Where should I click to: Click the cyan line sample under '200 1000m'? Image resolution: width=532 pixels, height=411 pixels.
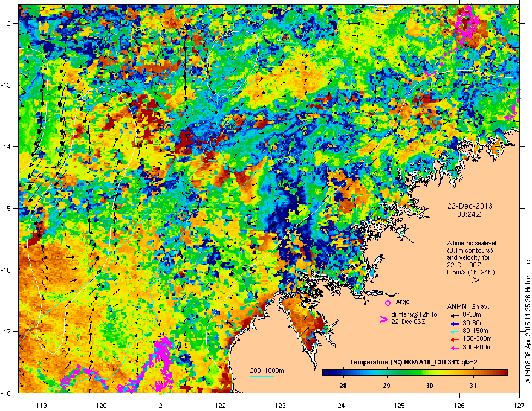point(262,376)
